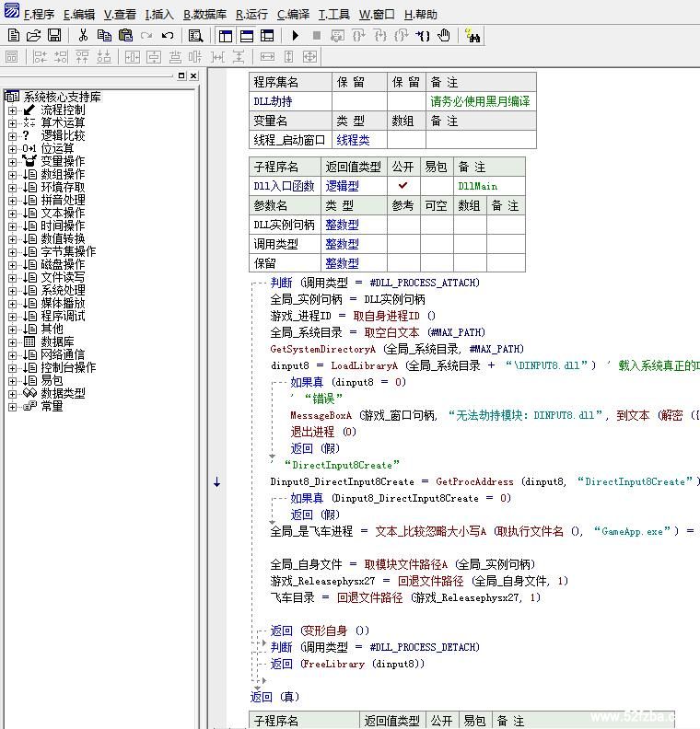Cut selection with scissors icon
The image size is (700, 729).
click(83, 35)
